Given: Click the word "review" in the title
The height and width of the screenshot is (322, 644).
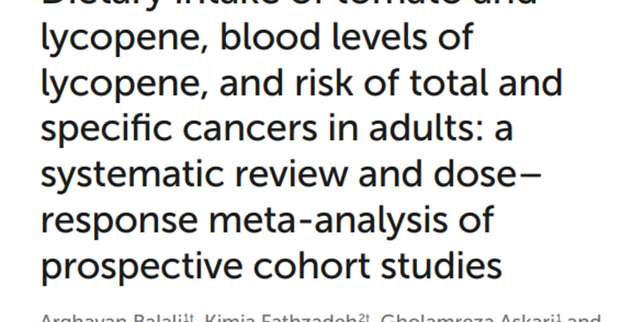Looking at the screenshot, I should (291, 173).
